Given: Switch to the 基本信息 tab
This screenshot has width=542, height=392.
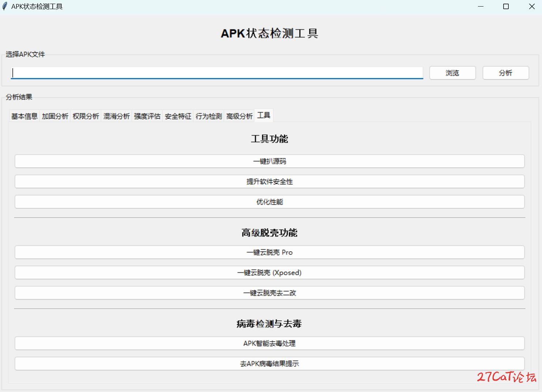Looking at the screenshot, I should (24, 116).
